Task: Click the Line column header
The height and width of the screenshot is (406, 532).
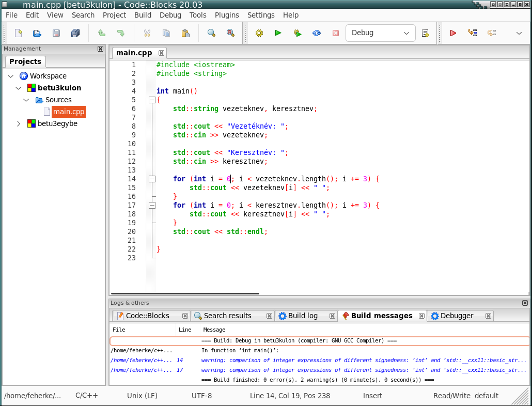Action: tap(185, 330)
